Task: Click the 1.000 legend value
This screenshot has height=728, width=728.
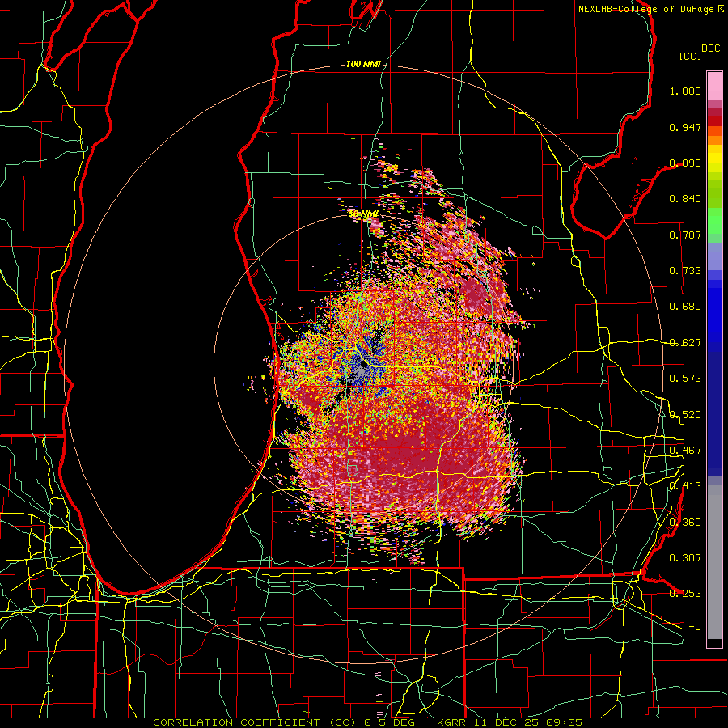Action: click(x=685, y=91)
